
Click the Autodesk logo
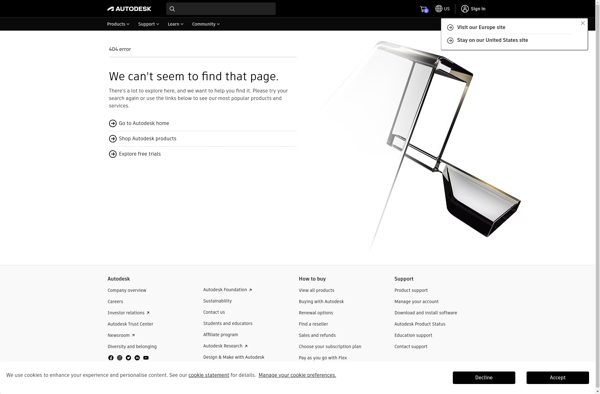(129, 9)
